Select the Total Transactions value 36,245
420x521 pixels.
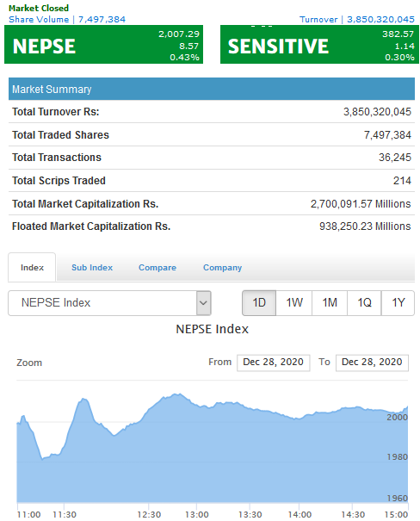click(395, 158)
